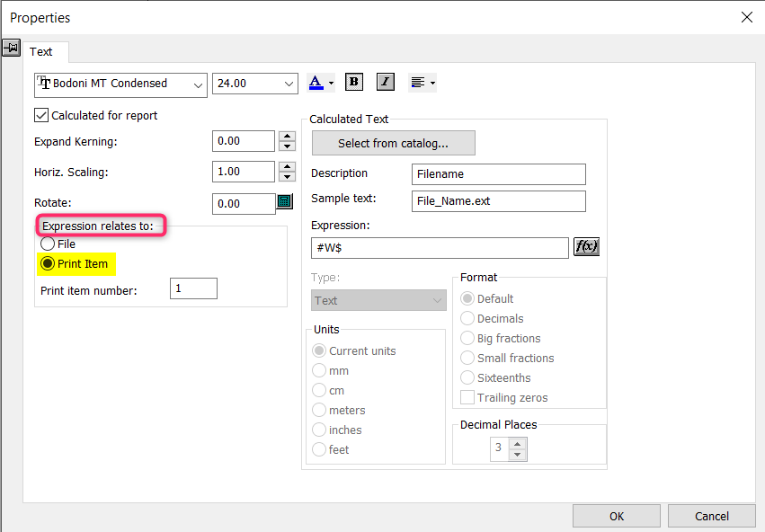765x532 pixels.
Task: Enable the Trailing zeros option
Action: (x=466, y=397)
